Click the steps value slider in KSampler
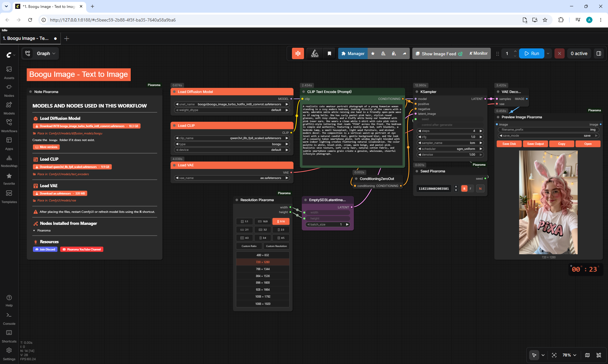The height and width of the screenshot is (364, 608). (450, 131)
